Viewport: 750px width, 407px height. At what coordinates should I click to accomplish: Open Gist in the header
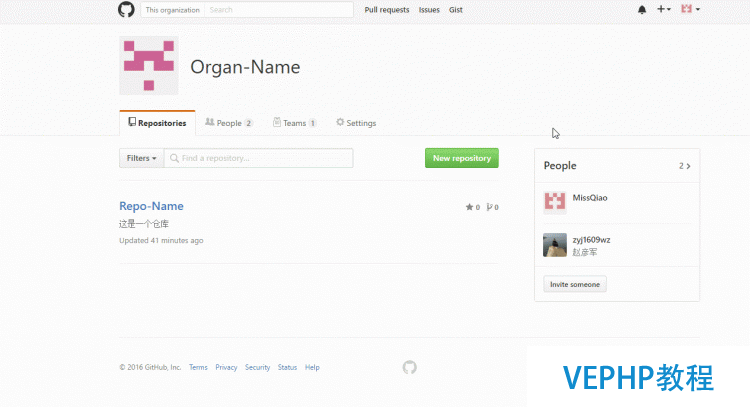click(x=455, y=10)
